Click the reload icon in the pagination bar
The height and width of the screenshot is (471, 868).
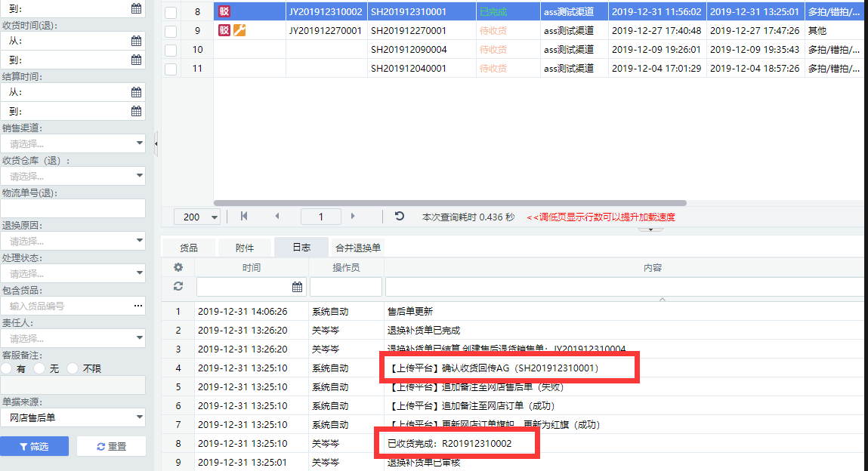click(x=399, y=217)
